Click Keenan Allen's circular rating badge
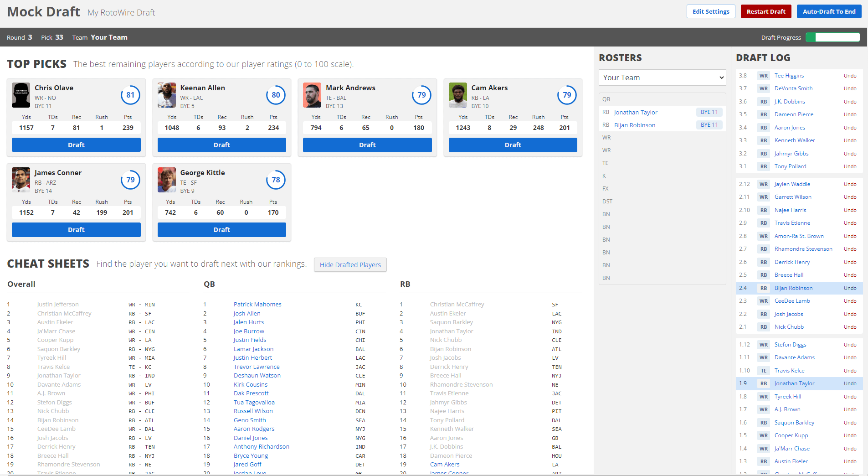 click(x=276, y=95)
